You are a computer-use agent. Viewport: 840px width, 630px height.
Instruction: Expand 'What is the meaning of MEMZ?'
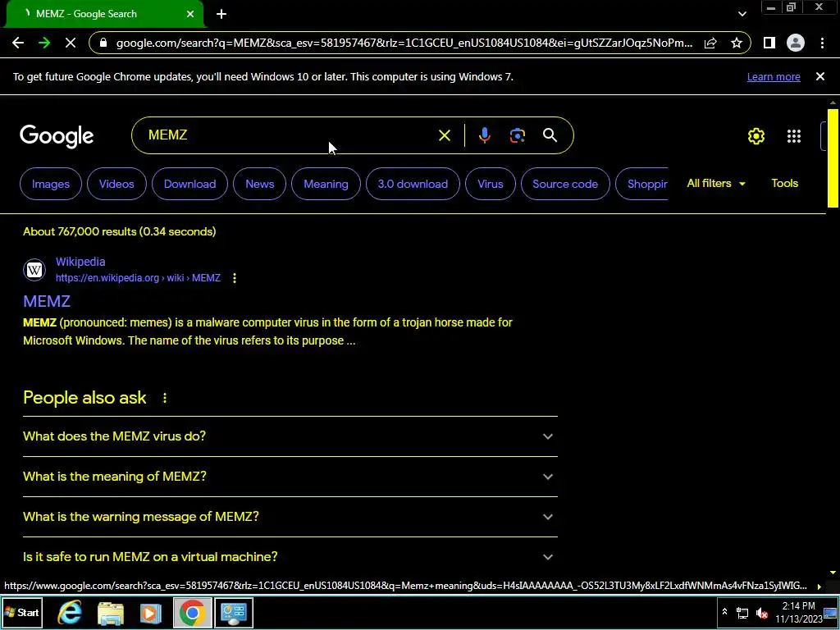(290, 477)
